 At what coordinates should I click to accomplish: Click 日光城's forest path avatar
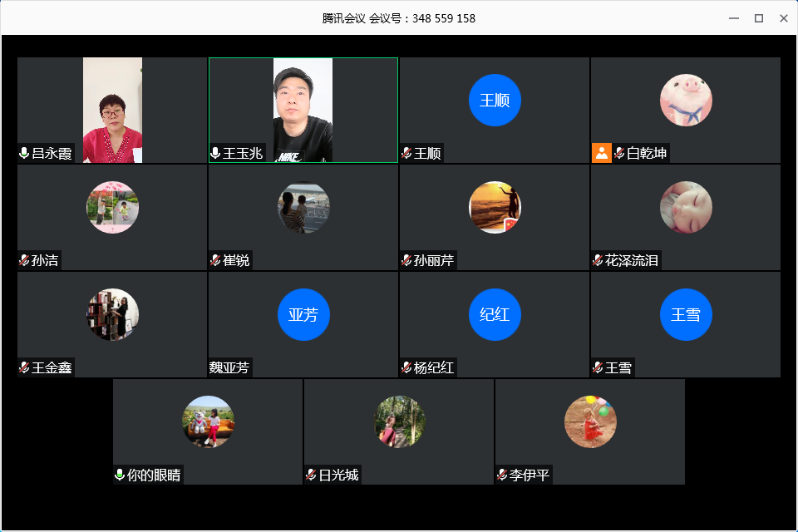pos(400,421)
